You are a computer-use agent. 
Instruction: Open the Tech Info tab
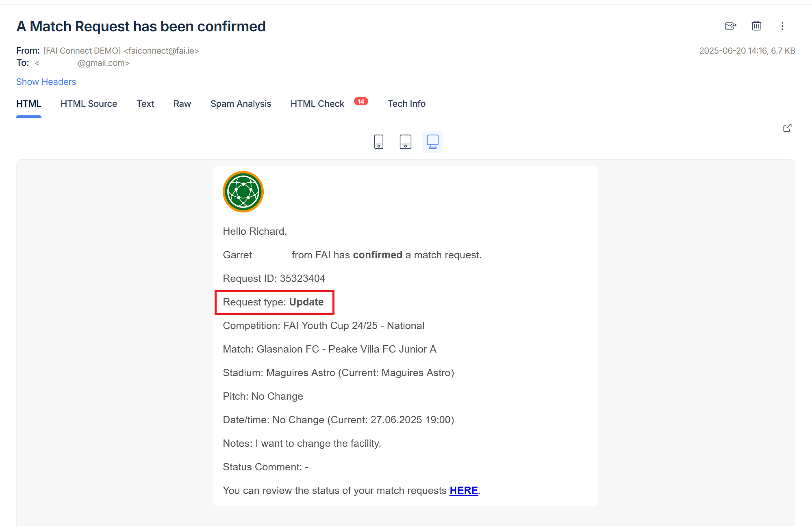click(406, 104)
